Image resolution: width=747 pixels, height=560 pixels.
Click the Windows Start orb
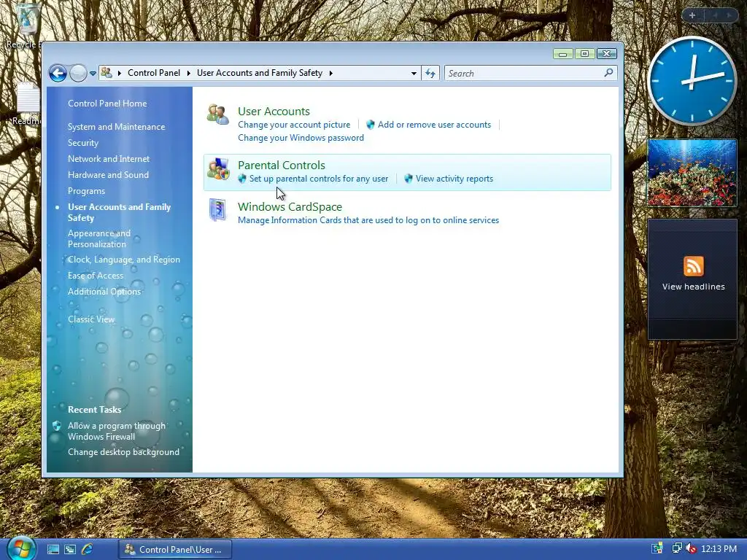pos(20,548)
